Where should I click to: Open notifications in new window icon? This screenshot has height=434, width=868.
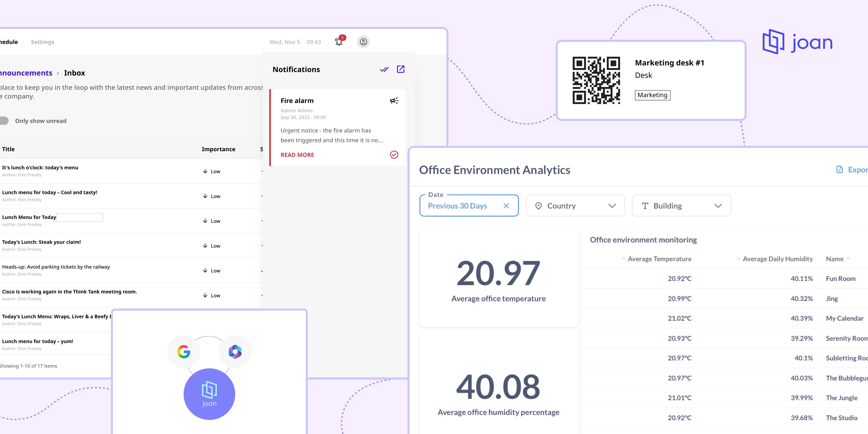tap(400, 69)
